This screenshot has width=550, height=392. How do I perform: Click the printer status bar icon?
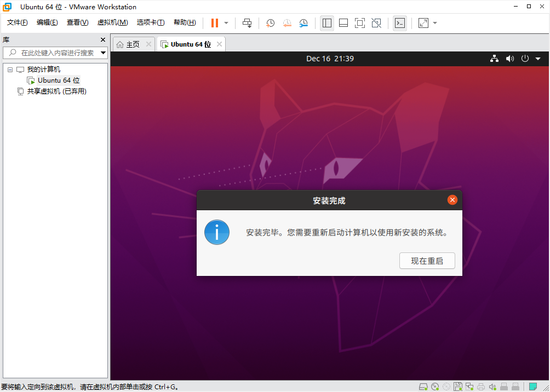pyautogui.click(x=481, y=387)
